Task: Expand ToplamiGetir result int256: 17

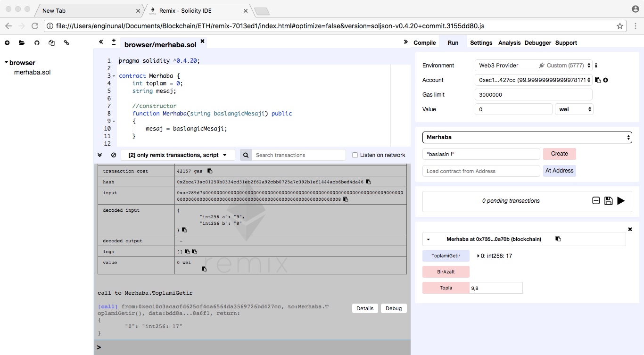Action: [479, 256]
